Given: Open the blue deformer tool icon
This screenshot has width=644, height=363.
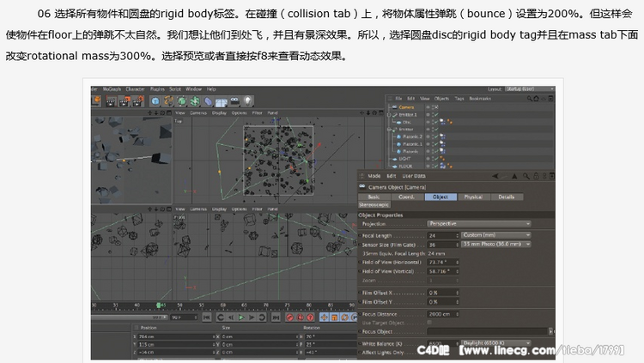Looking at the screenshot, I should click(209, 101).
